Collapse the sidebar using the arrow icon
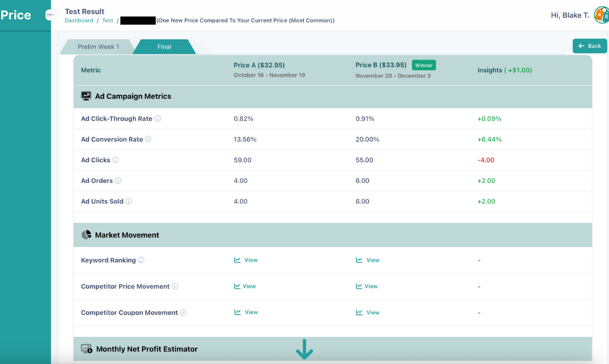 50,15
